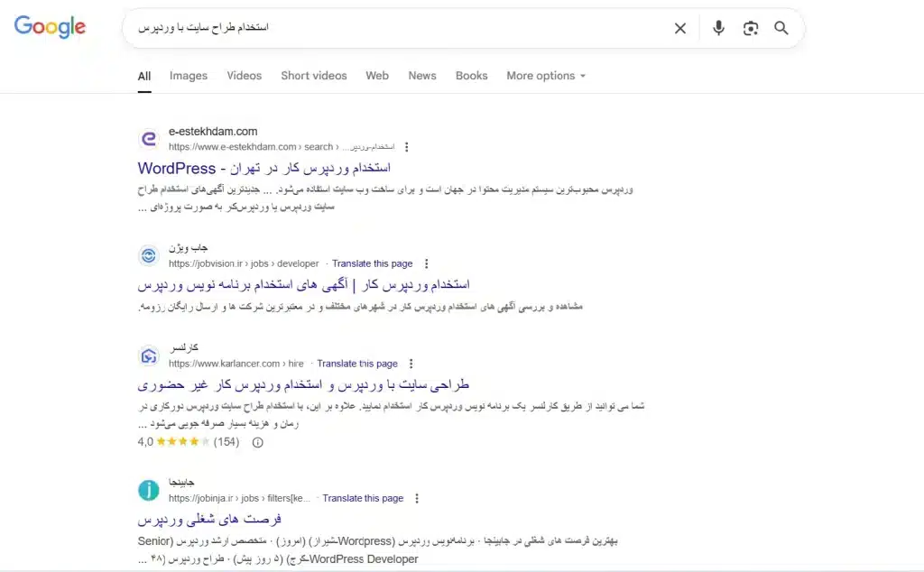The height and width of the screenshot is (572, 924).
Task: Switch to the Videos tab
Action: click(244, 76)
